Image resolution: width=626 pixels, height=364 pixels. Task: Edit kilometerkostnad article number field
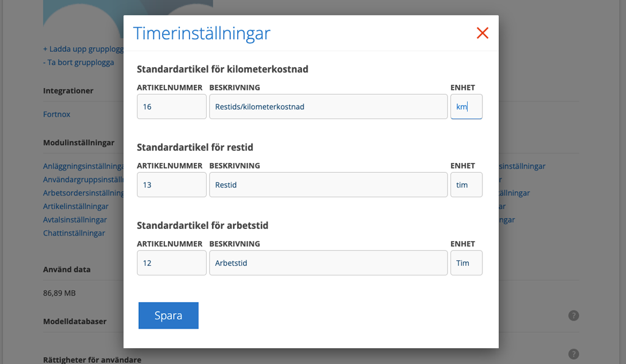[x=172, y=106]
